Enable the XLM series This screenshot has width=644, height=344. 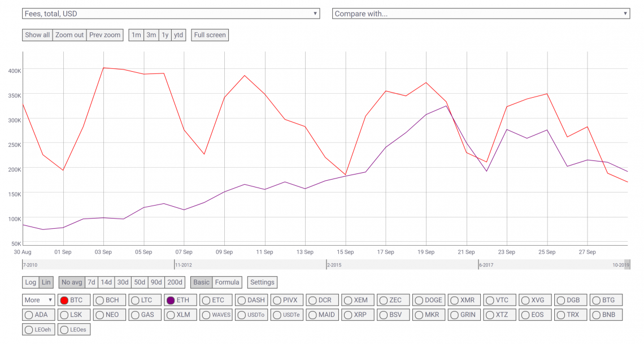[x=180, y=315]
